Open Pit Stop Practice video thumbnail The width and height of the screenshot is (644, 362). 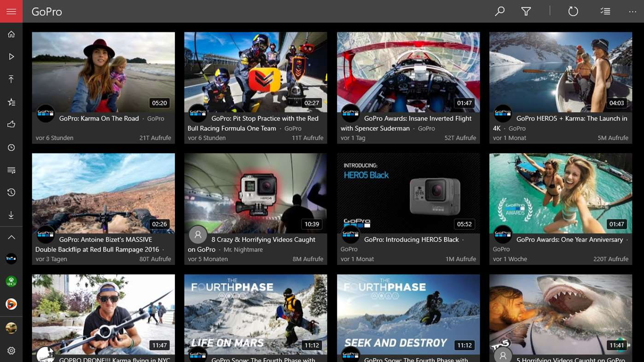click(x=255, y=72)
